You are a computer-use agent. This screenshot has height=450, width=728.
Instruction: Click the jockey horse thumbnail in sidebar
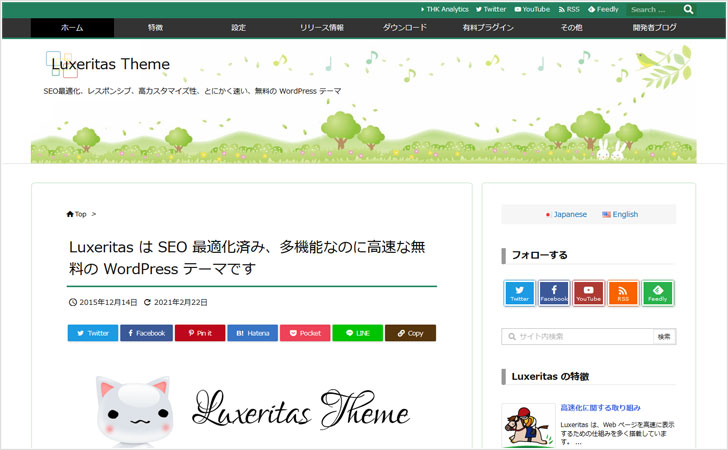[528, 426]
